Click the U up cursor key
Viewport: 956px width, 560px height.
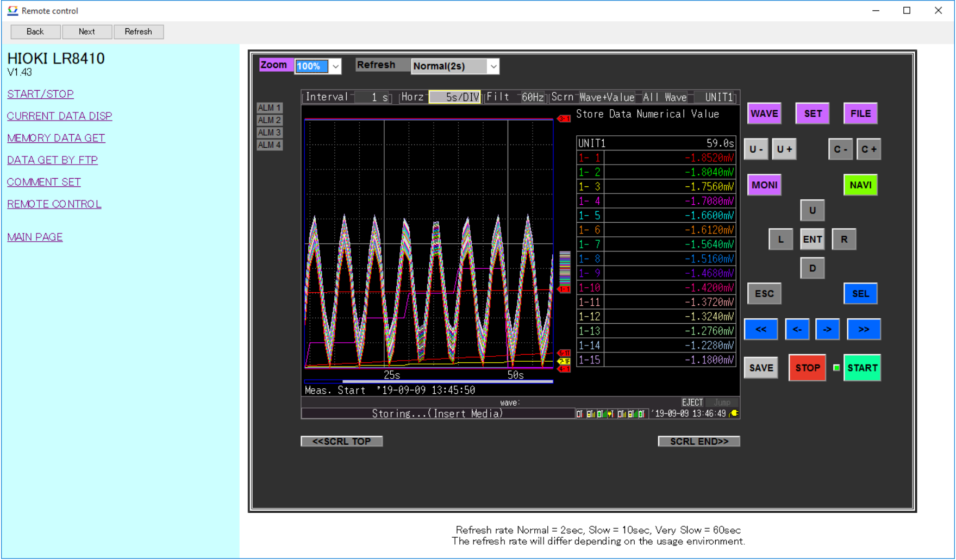[x=813, y=210]
